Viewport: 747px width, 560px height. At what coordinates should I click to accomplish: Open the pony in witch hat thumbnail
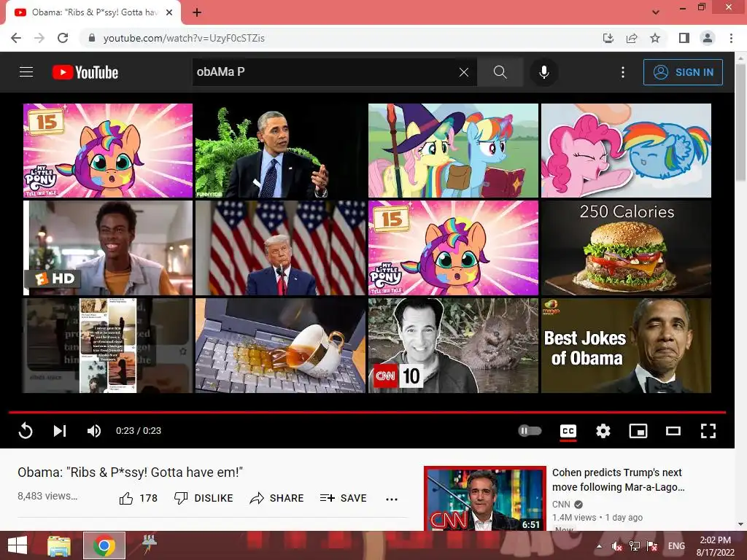pos(453,150)
